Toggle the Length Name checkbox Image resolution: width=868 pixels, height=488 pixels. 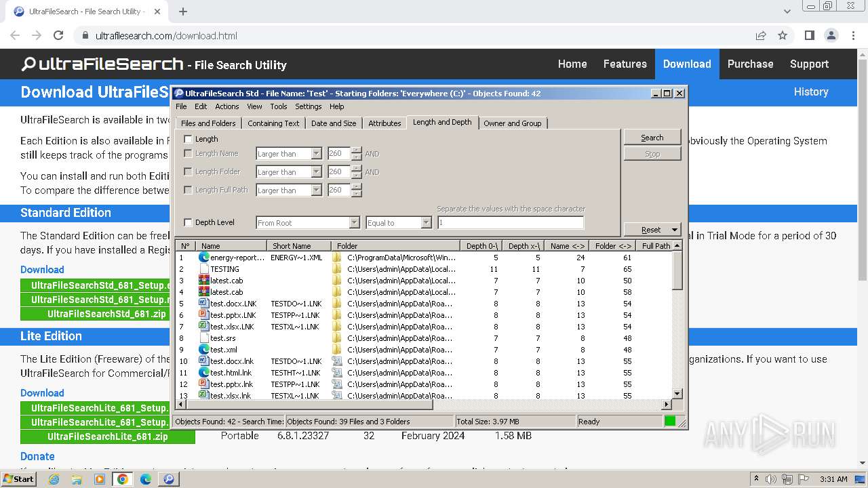pos(189,153)
